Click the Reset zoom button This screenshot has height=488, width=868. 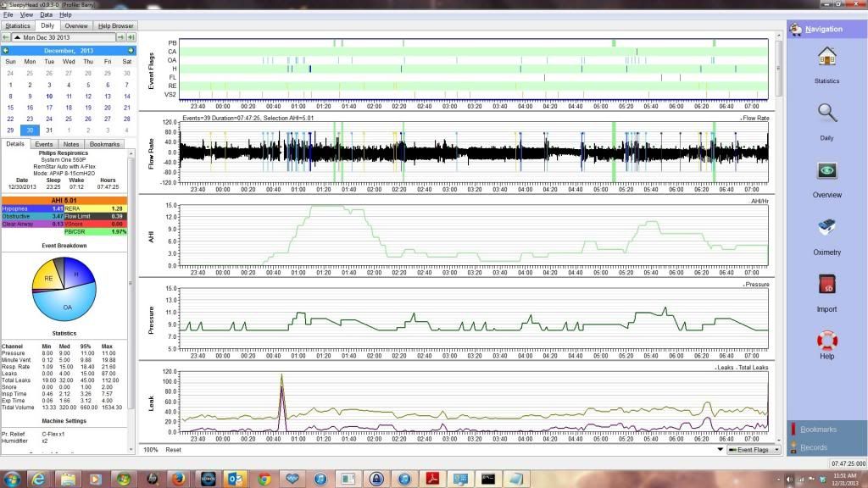[x=173, y=450]
